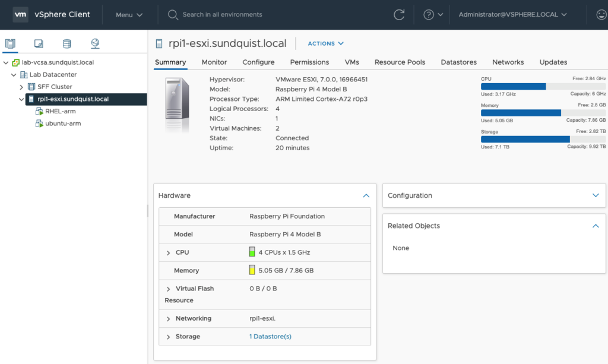The image size is (608, 364).
Task: Expand the Virtual Flash Resource row
Action: click(168, 289)
